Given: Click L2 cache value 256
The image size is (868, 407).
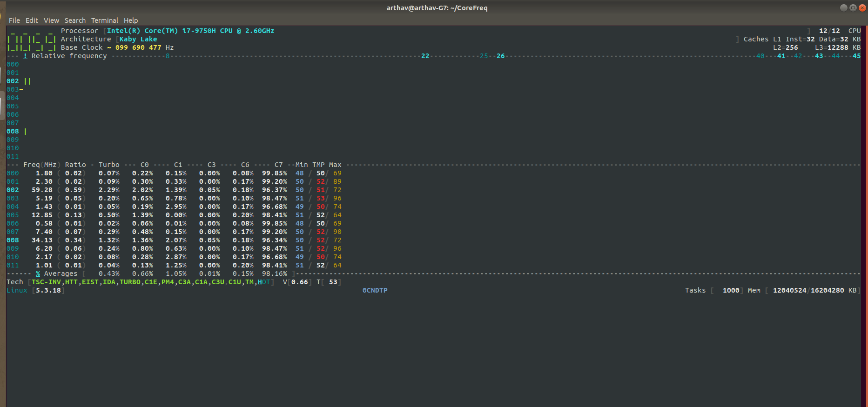Looking at the screenshot, I should coord(792,47).
